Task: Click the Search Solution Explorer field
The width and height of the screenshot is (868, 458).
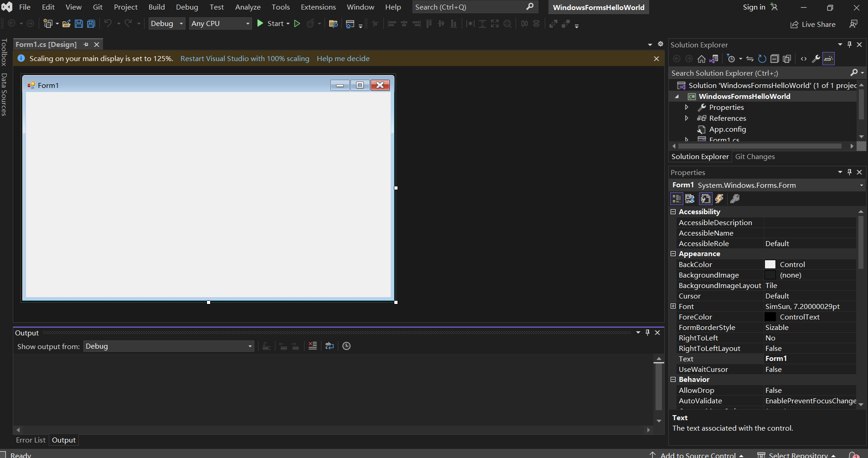Action: pos(759,73)
